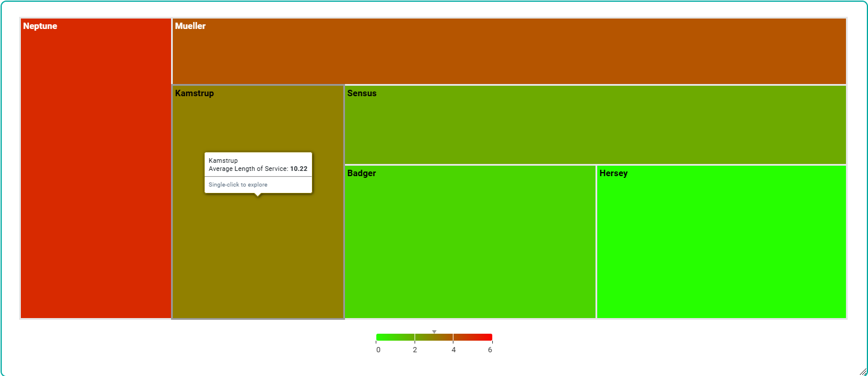Open the Badger treemap tile
Screen dimensions: 868x376
point(470,243)
